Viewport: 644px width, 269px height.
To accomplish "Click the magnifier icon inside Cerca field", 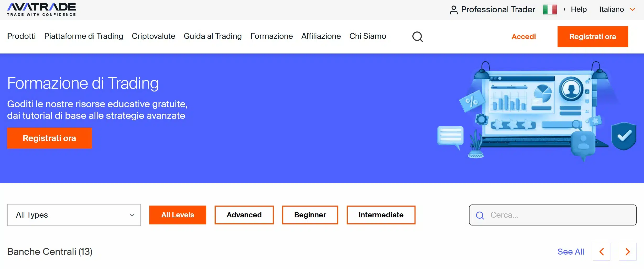I will pos(480,215).
